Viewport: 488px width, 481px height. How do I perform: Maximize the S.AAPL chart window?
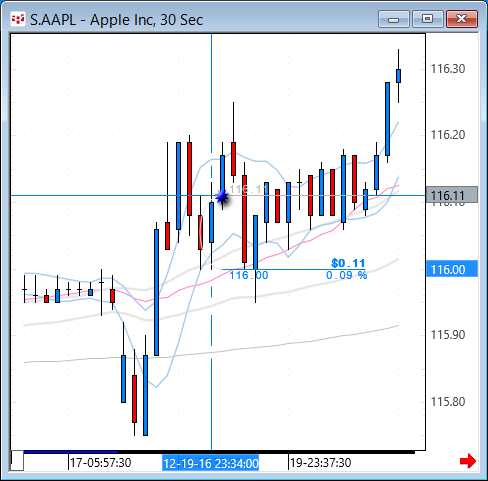coord(428,19)
